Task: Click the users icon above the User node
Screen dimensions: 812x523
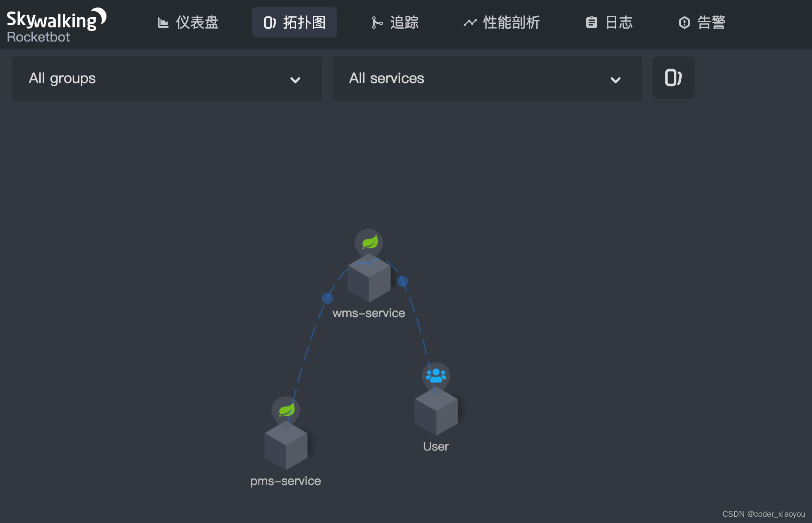Action: click(436, 375)
